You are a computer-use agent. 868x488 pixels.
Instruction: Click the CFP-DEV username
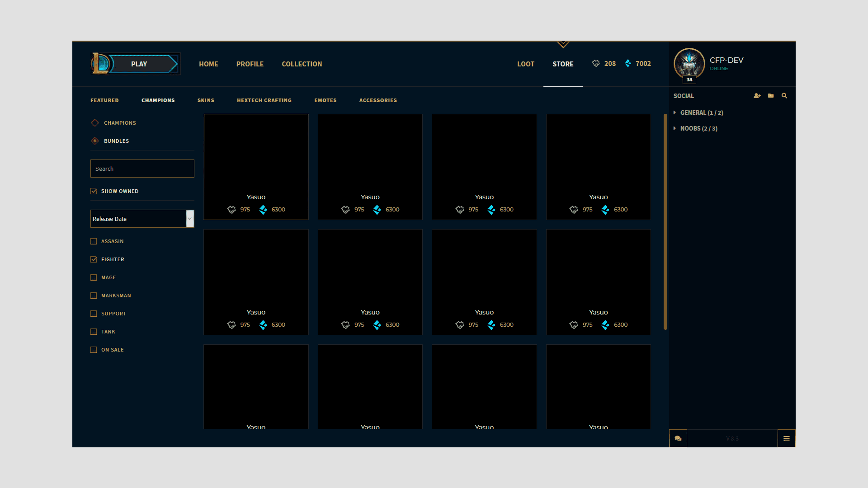click(726, 60)
